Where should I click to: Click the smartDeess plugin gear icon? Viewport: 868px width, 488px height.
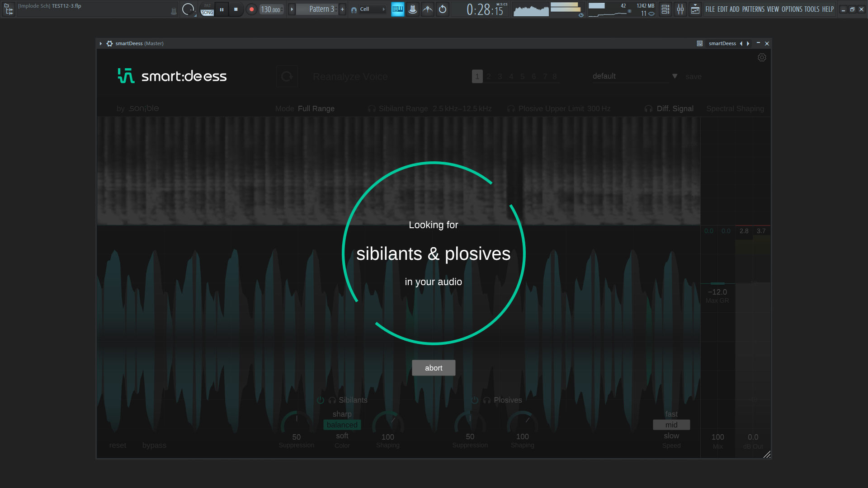tap(109, 43)
